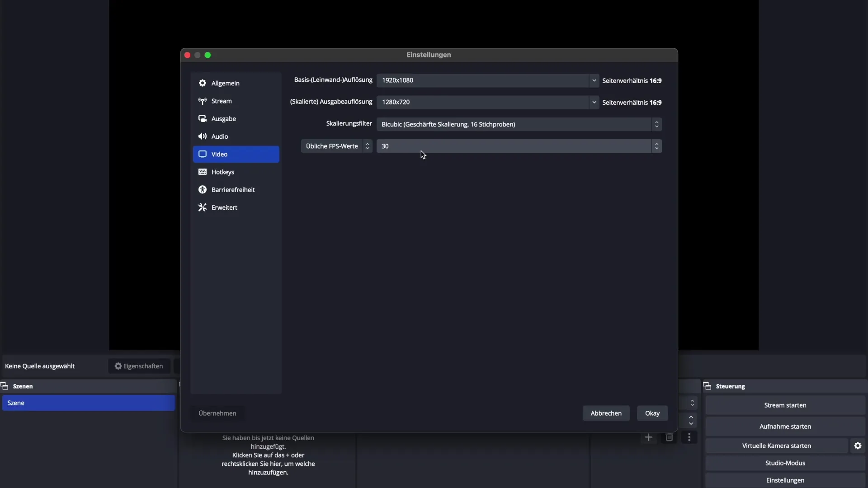Open virtual camera settings gear
This screenshot has width=868, height=488.
(858, 446)
